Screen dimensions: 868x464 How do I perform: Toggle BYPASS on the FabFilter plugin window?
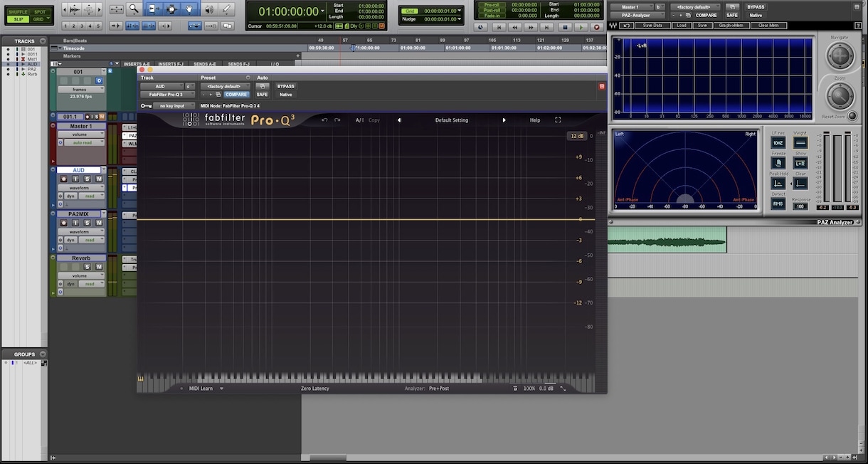pos(285,86)
